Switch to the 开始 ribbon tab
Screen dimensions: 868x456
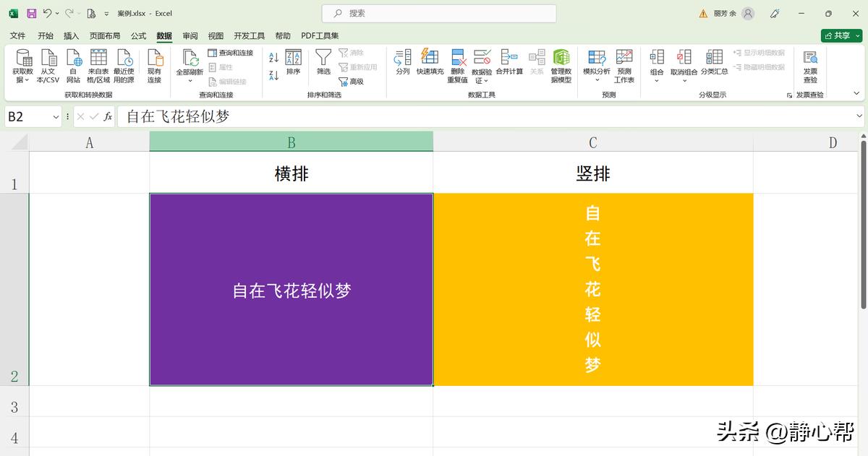[45, 35]
